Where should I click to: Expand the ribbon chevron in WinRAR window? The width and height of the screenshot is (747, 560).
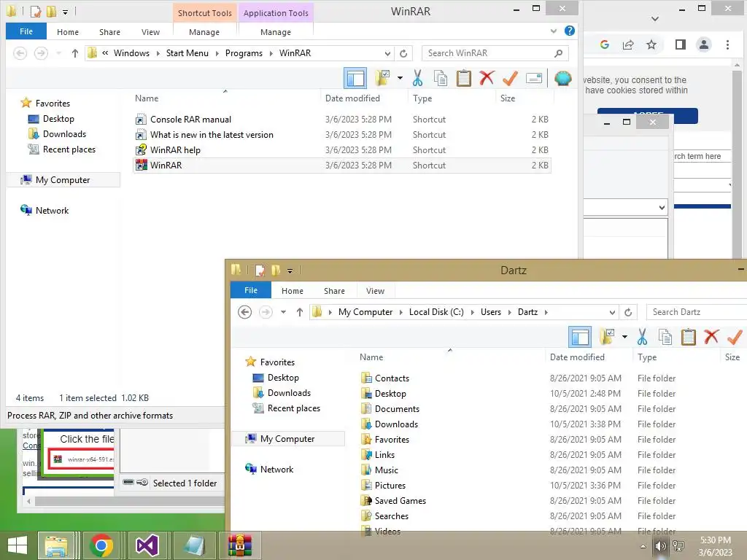(553, 31)
